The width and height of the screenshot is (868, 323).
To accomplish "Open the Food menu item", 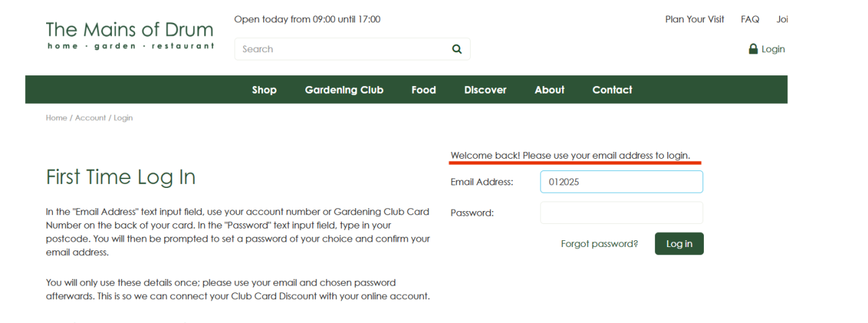I will pos(424,90).
